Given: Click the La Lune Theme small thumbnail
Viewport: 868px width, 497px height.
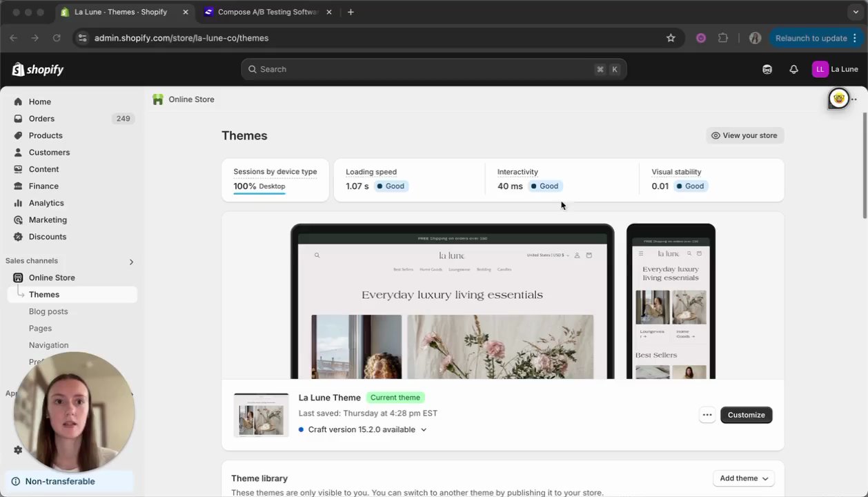Looking at the screenshot, I should (262, 415).
